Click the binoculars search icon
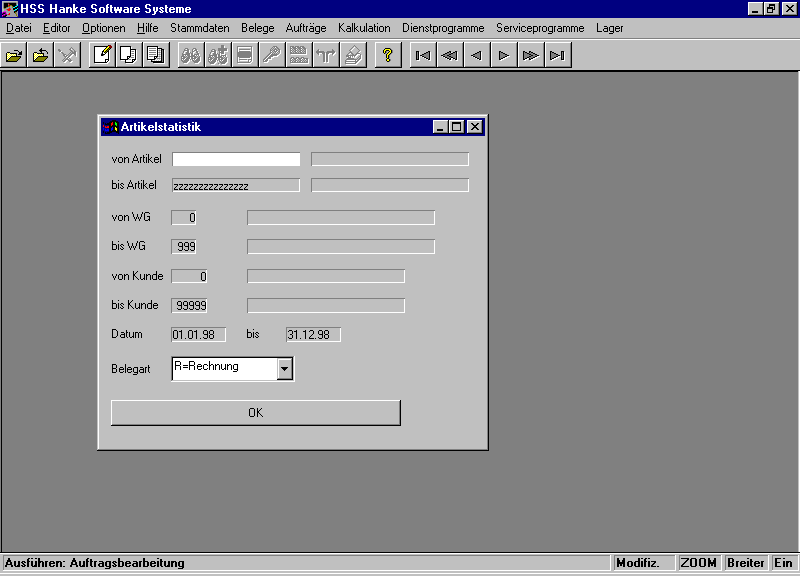800x576 pixels. pos(190,55)
